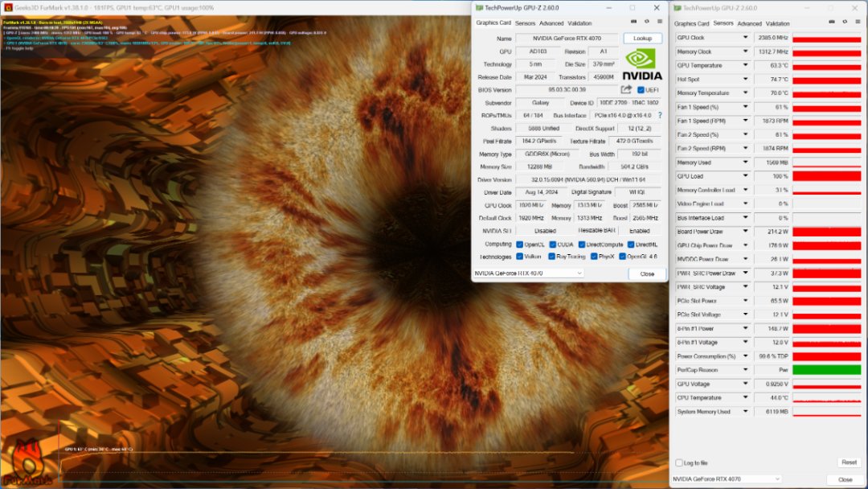
Task: Toggle the Vulkan checkbox
Action: pos(519,257)
